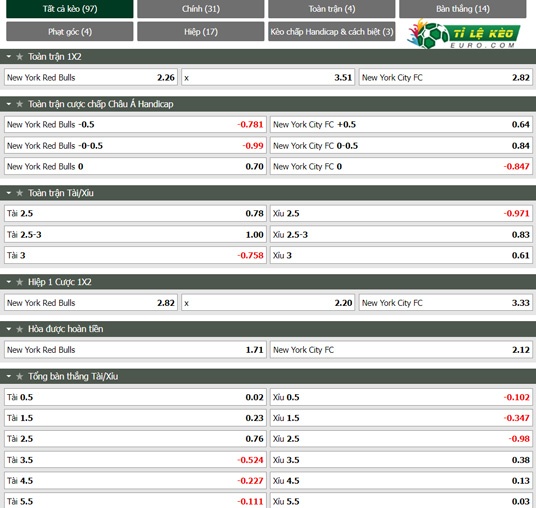Choose New York Red Bulls -0-0.5 odds
The width and height of the screenshot is (536, 508).
point(135,146)
